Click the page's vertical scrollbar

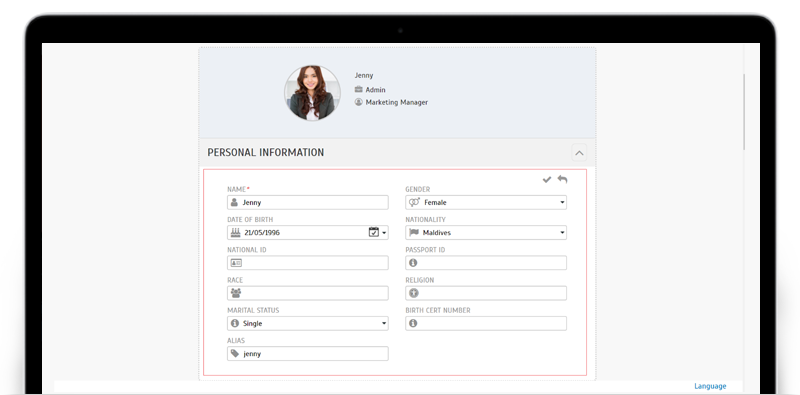pyautogui.click(x=744, y=112)
